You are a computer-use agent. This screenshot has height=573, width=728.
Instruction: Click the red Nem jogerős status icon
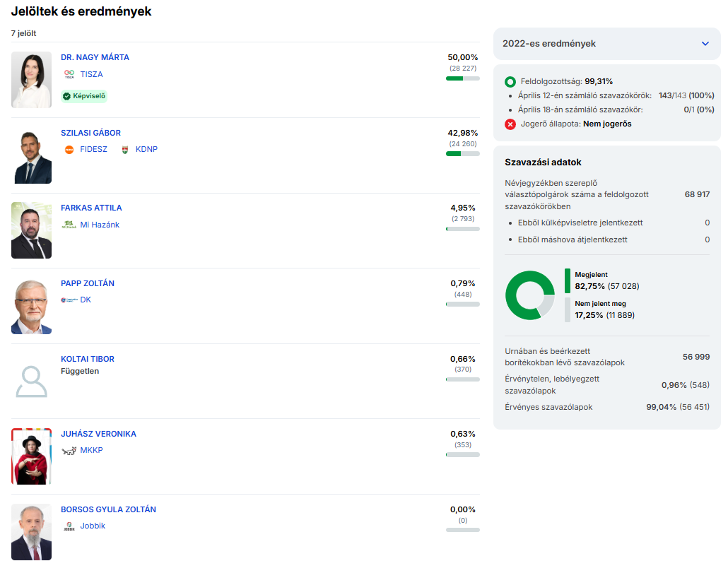point(510,124)
